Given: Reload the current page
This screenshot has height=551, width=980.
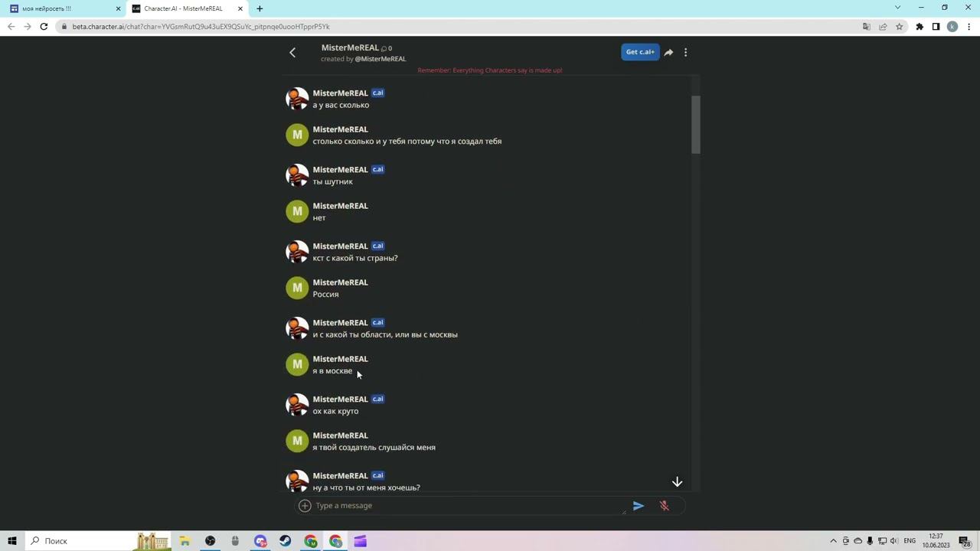Looking at the screenshot, I should pos(44,27).
